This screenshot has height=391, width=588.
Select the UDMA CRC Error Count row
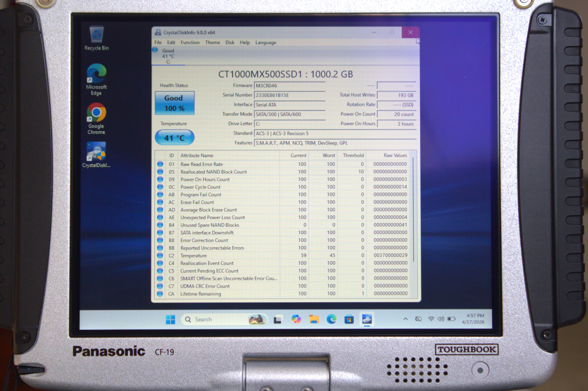282,286
